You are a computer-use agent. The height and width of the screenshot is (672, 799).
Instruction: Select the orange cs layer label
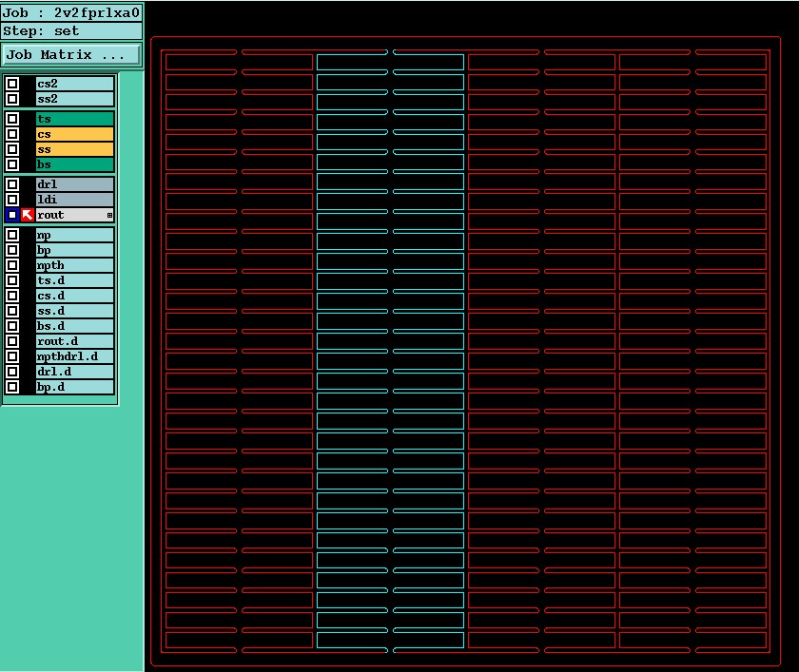click(75, 134)
